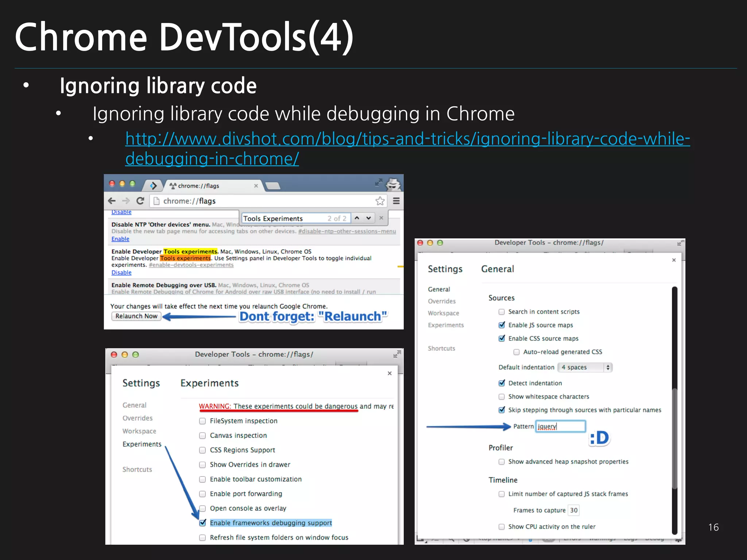Close the find bar in Chrome
The height and width of the screenshot is (560, 747).
coord(381,218)
